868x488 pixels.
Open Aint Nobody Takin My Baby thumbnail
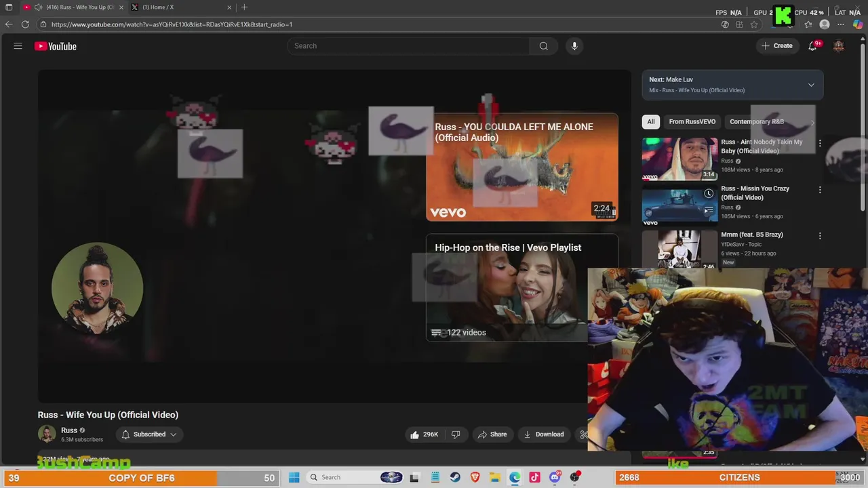(679, 159)
